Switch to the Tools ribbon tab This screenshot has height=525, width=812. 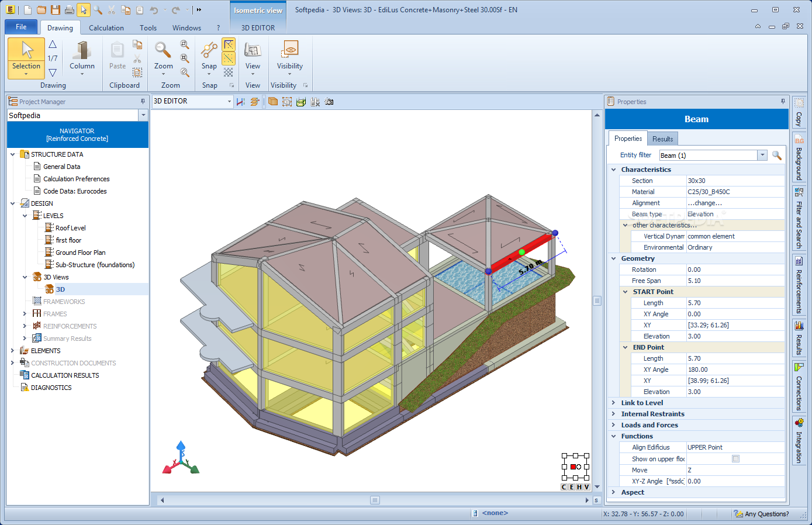148,27
